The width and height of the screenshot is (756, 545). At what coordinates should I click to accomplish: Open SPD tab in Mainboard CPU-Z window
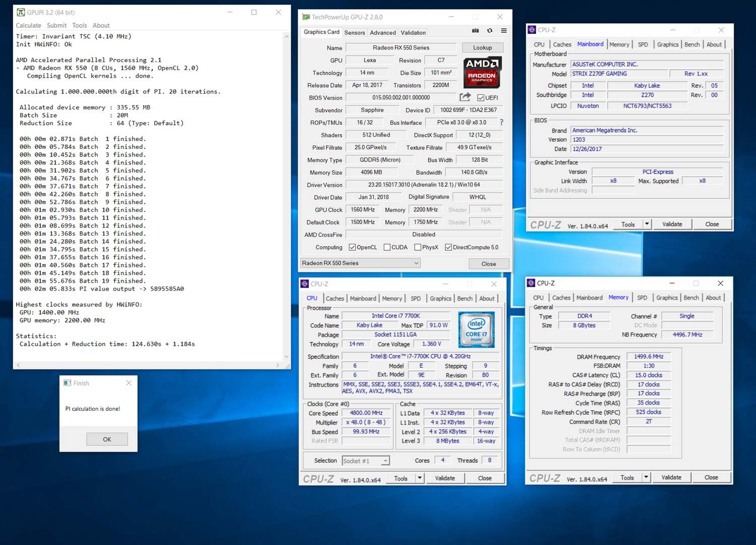point(643,44)
